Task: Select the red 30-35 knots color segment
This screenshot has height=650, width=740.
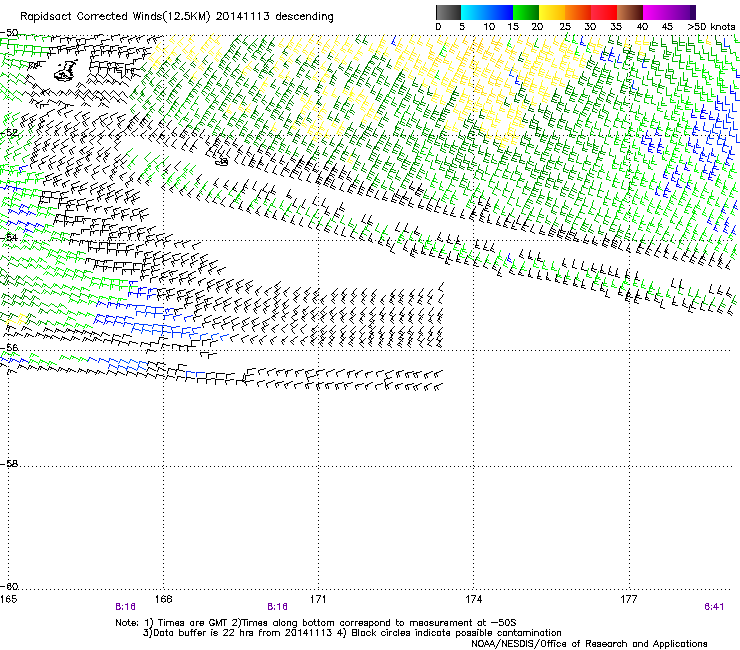Action: point(604,12)
